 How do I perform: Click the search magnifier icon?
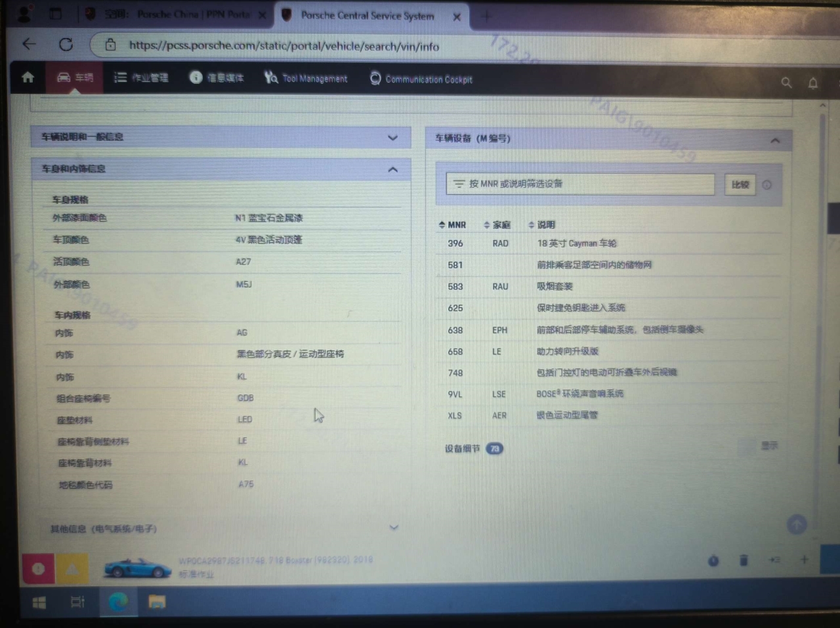coord(786,83)
